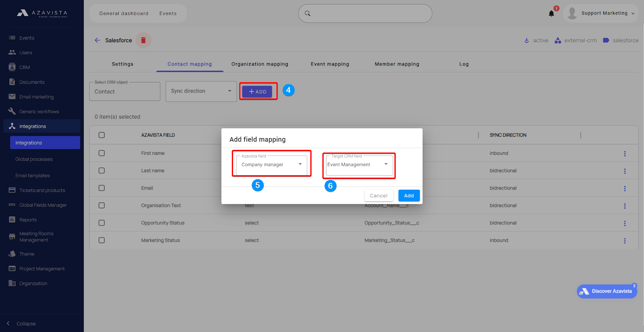Open the Integrations submenu item
Screen dimensions: 644x332
point(45,143)
